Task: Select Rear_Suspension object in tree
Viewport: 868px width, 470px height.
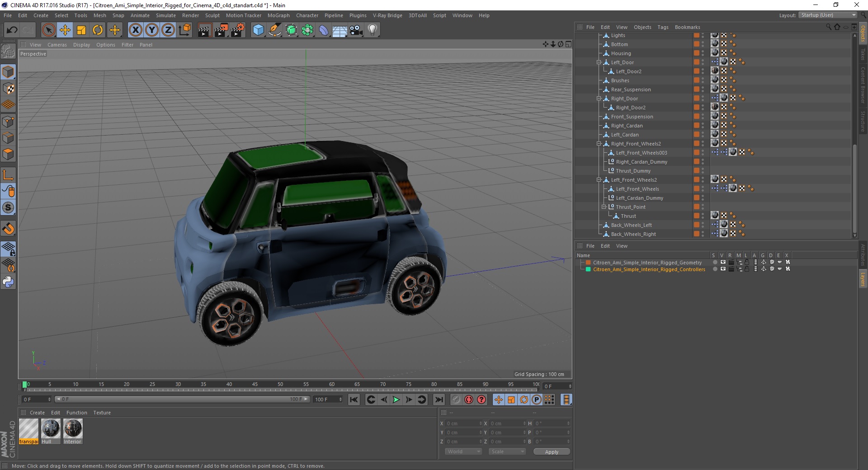Action: [x=631, y=89]
